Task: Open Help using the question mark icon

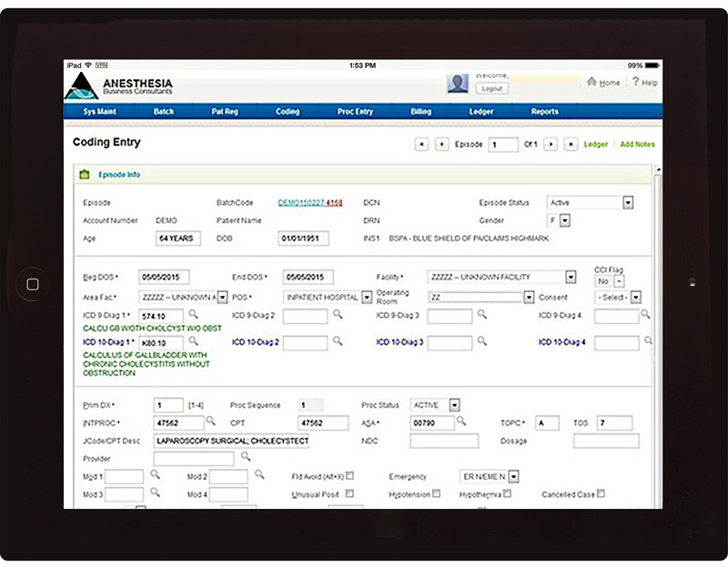Action: [x=633, y=82]
